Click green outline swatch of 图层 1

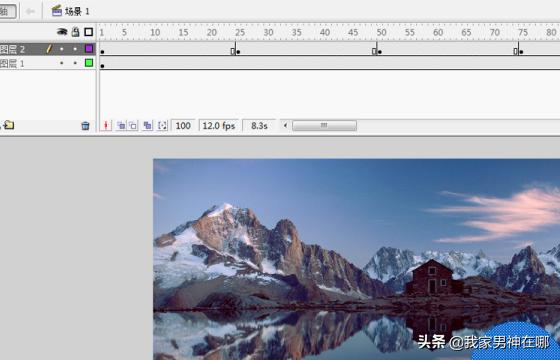tap(89, 63)
